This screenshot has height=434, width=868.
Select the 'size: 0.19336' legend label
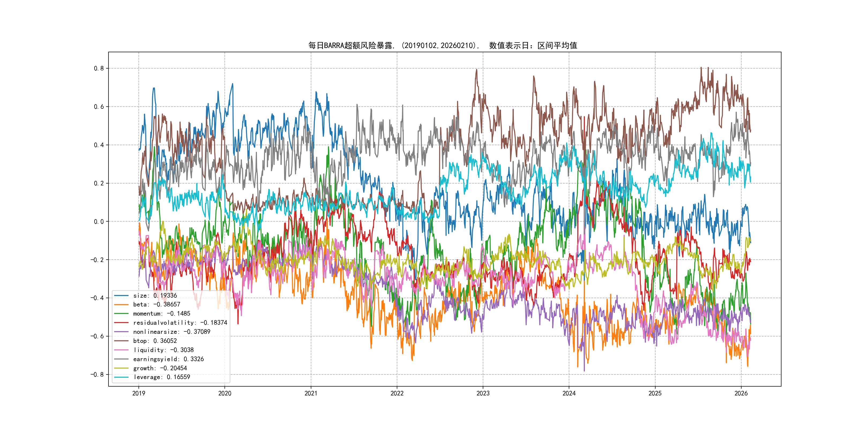155,295
